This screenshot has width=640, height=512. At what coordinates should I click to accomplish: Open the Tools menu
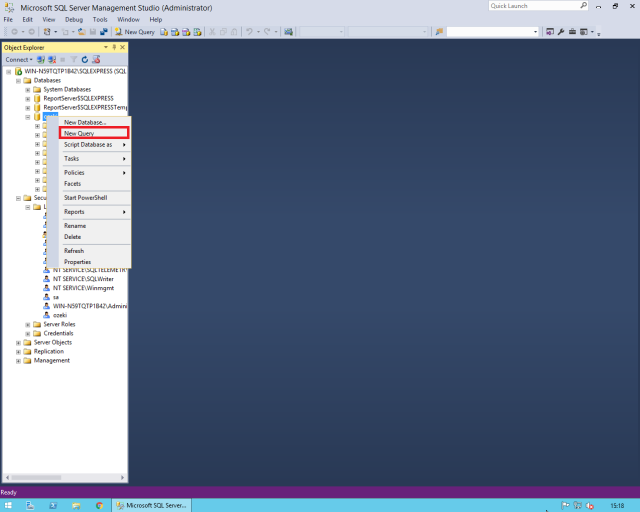(100, 20)
